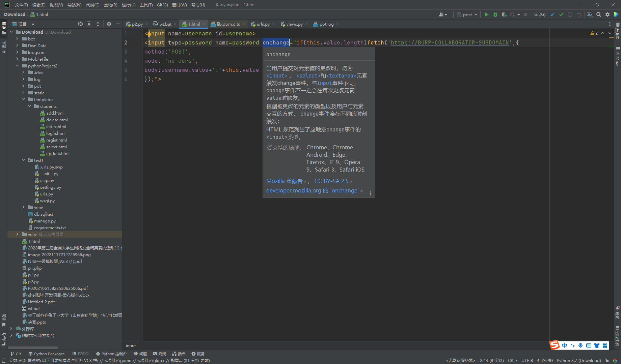Run the 'post' configuration with green play button
This screenshot has height=364, width=621.
click(487, 14)
